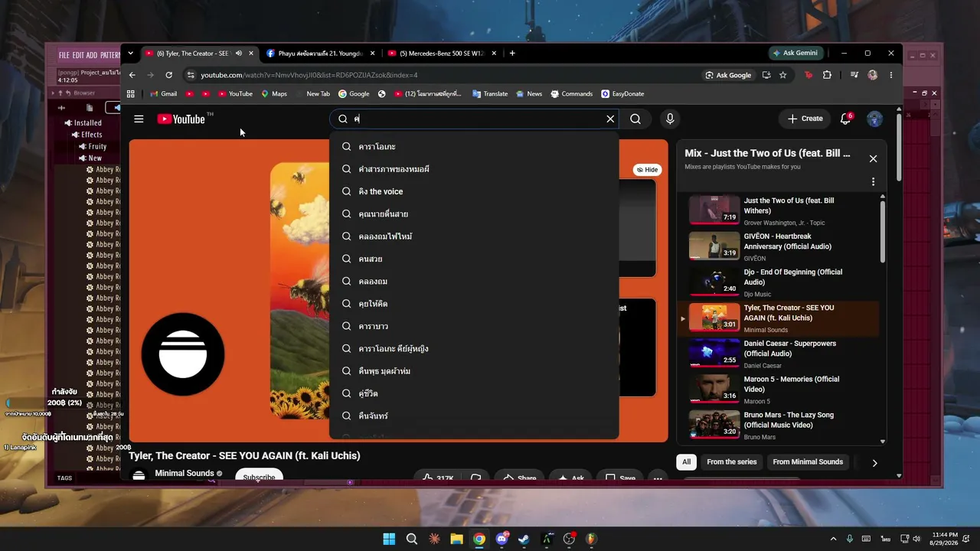The image size is (980, 551).
Task: Open the Chrome extensions puzzle icon
Action: pos(827,75)
